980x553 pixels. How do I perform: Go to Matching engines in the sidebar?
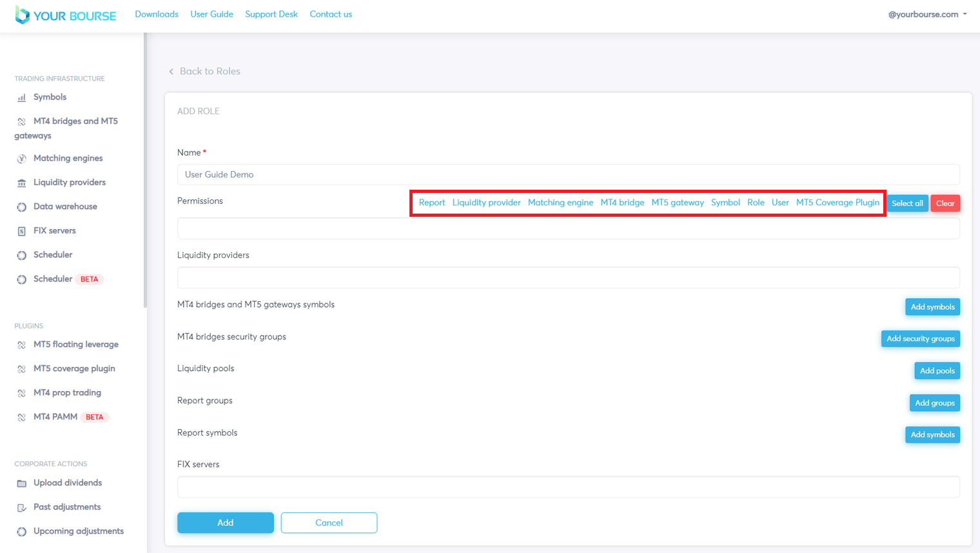tap(68, 158)
